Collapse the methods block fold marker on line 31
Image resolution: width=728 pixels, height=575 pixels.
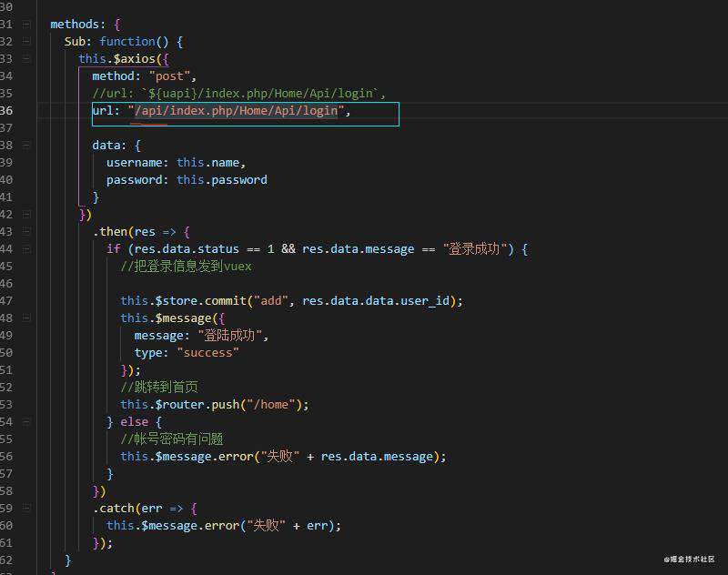[x=26, y=25]
